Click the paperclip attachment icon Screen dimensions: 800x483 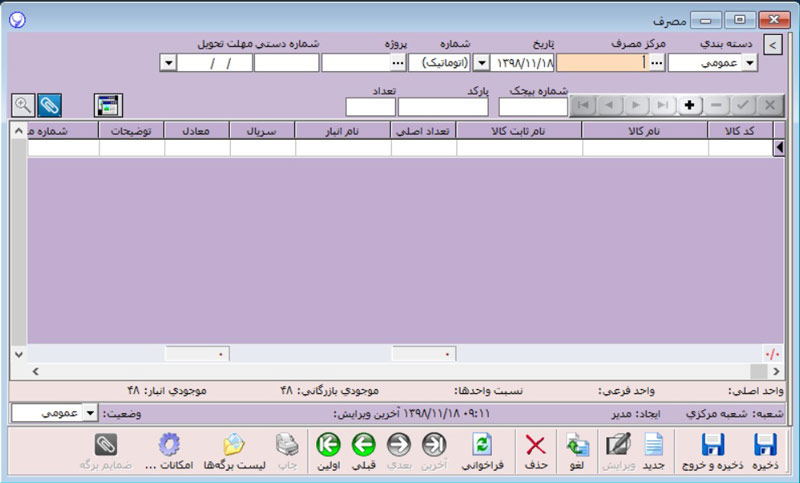click(49, 104)
